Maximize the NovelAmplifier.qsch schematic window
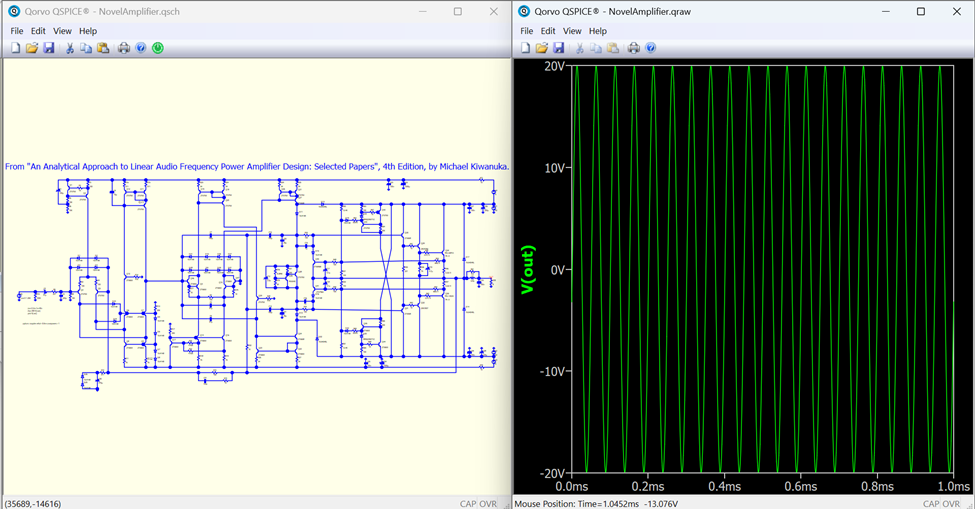 458,12
